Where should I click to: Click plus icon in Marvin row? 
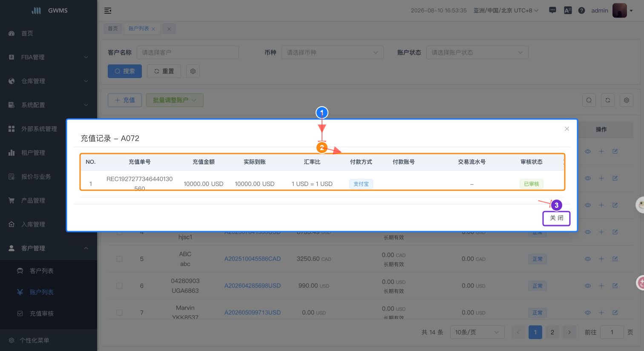(601, 313)
